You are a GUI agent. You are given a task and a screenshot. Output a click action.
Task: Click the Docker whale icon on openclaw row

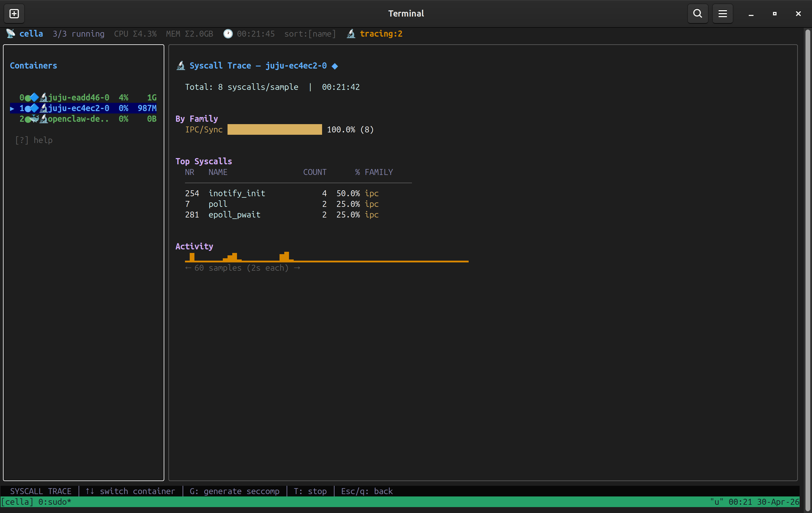tap(34, 119)
